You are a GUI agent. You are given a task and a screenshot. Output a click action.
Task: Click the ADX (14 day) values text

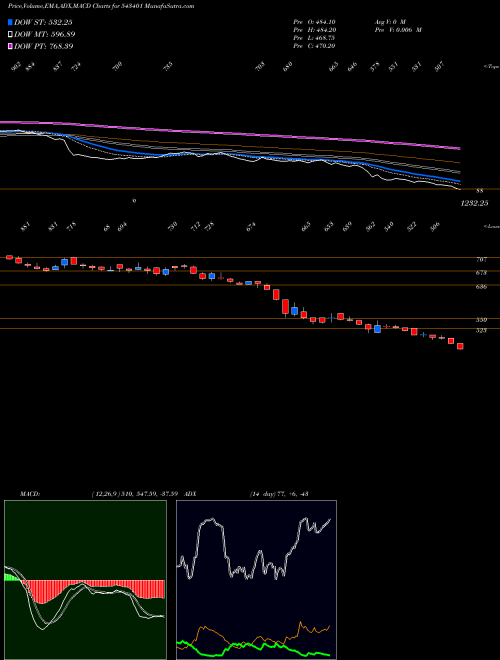click(278, 494)
